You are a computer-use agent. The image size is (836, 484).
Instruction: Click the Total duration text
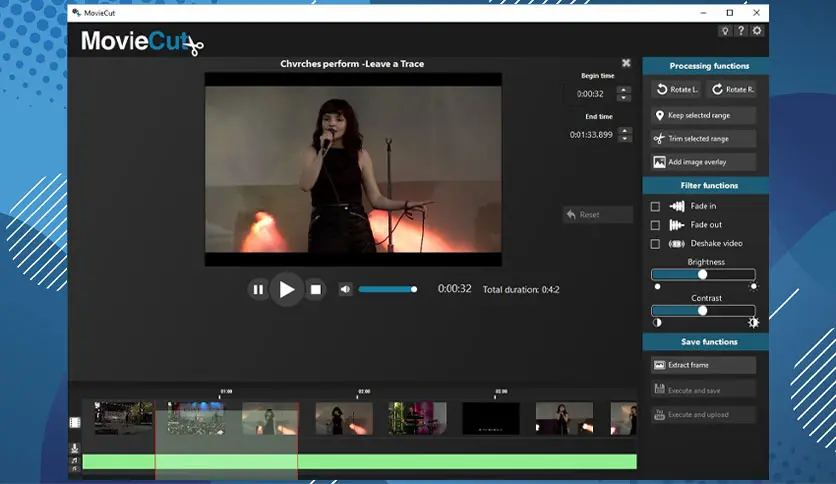[521, 290]
